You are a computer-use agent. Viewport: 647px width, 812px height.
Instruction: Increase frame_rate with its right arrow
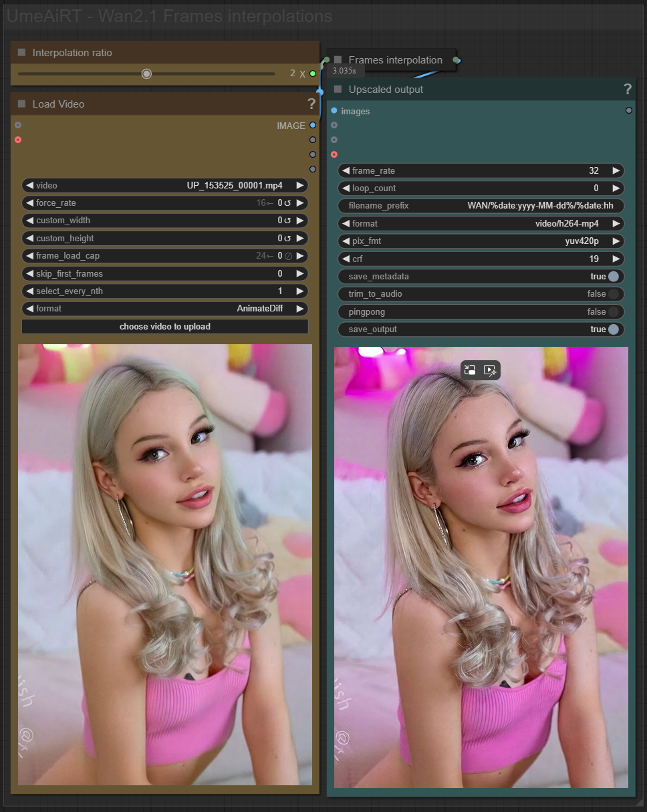[616, 170]
